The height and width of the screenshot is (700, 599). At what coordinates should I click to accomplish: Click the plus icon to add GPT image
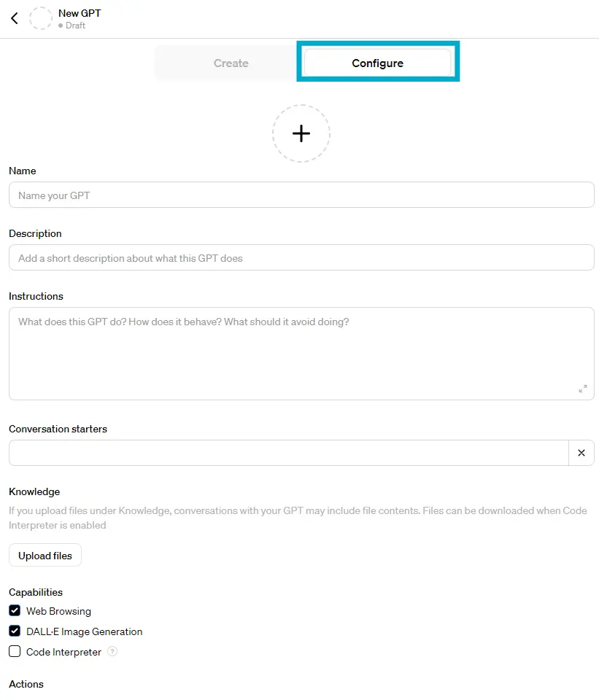pos(301,133)
